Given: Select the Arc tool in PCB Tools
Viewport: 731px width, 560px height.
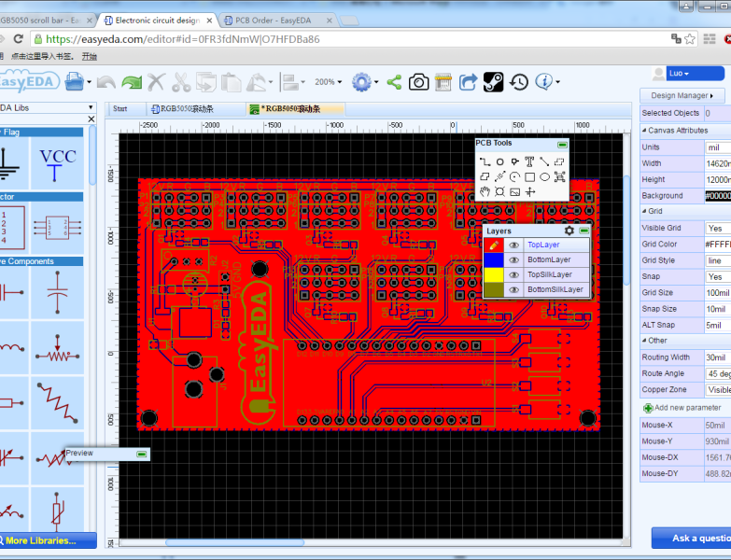Looking at the screenshot, I should click(514, 177).
